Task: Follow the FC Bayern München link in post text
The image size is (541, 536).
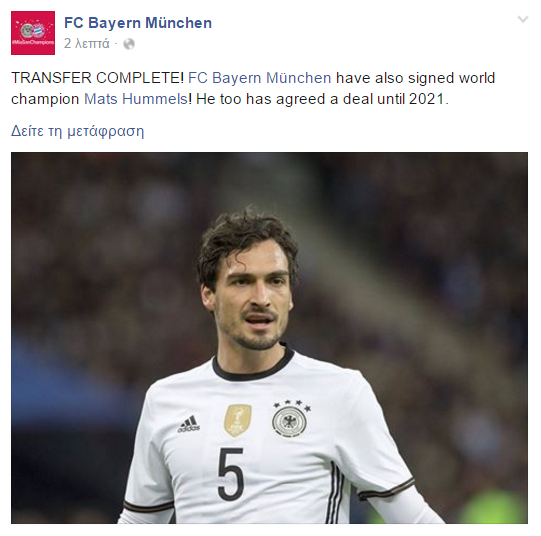Action: (260, 78)
